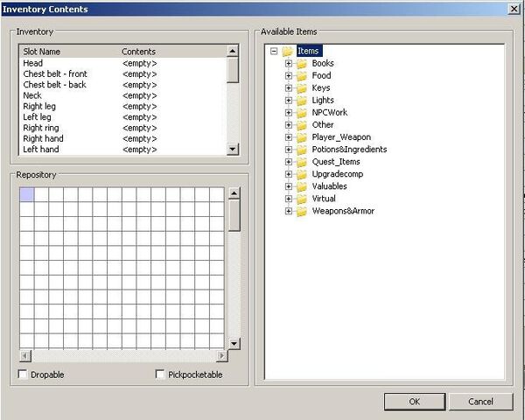
Task: Click the Cancel button
Action: point(480,402)
